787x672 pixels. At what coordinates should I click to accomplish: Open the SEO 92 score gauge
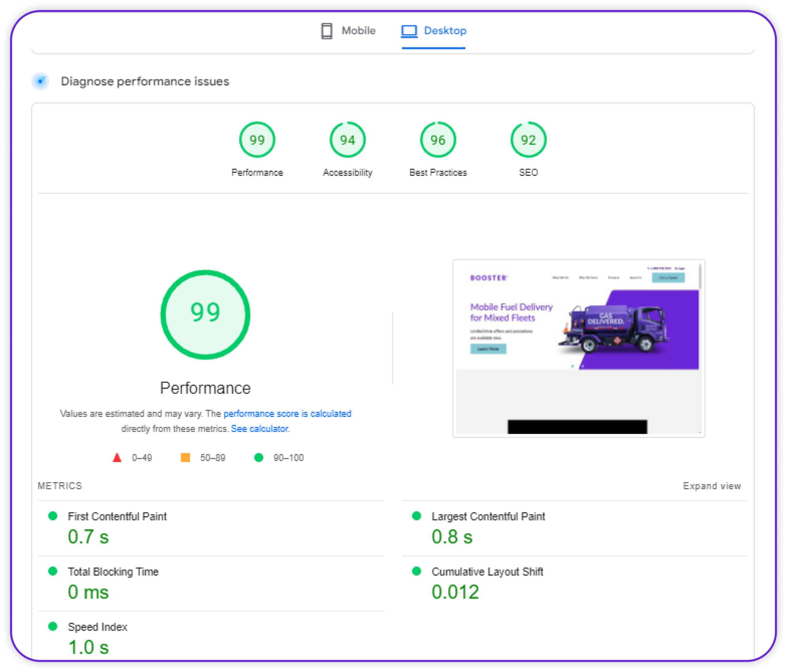(528, 140)
